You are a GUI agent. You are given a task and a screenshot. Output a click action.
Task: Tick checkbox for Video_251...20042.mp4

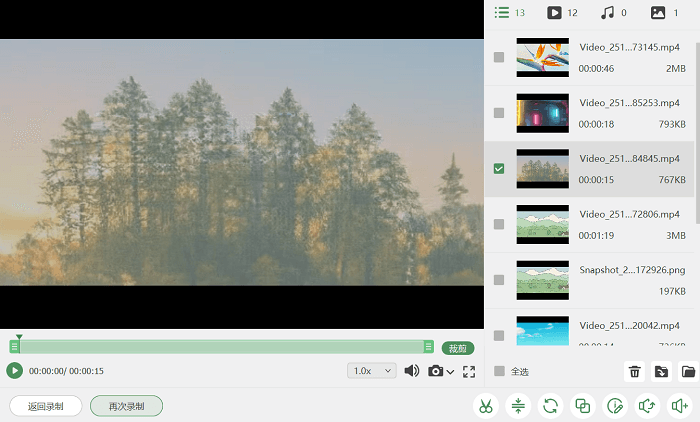499,335
